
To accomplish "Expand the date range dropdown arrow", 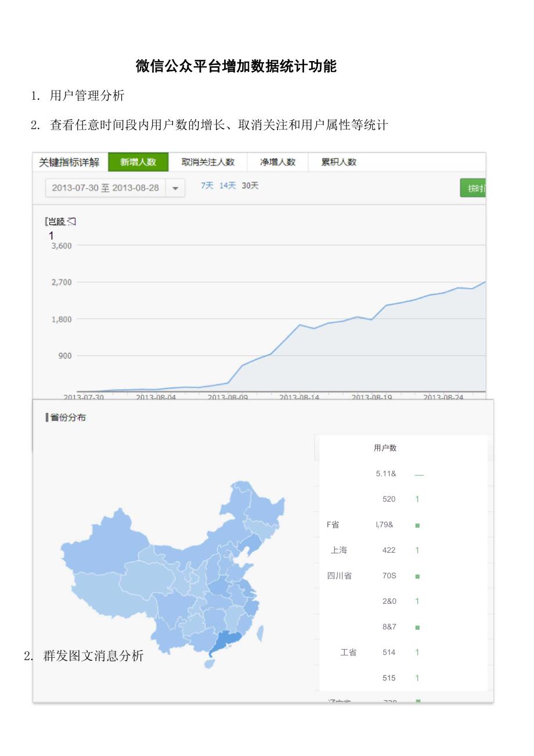I will [175, 188].
